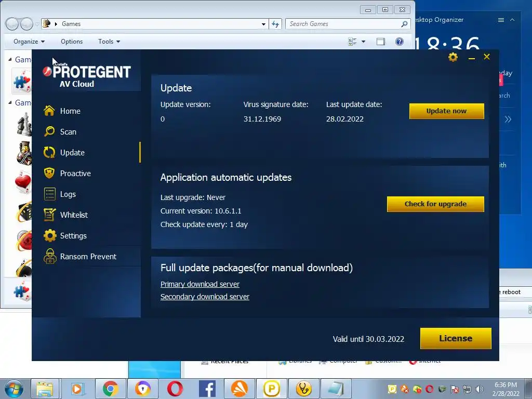
Task: Open the Tools menu in Games window
Action: coord(109,42)
